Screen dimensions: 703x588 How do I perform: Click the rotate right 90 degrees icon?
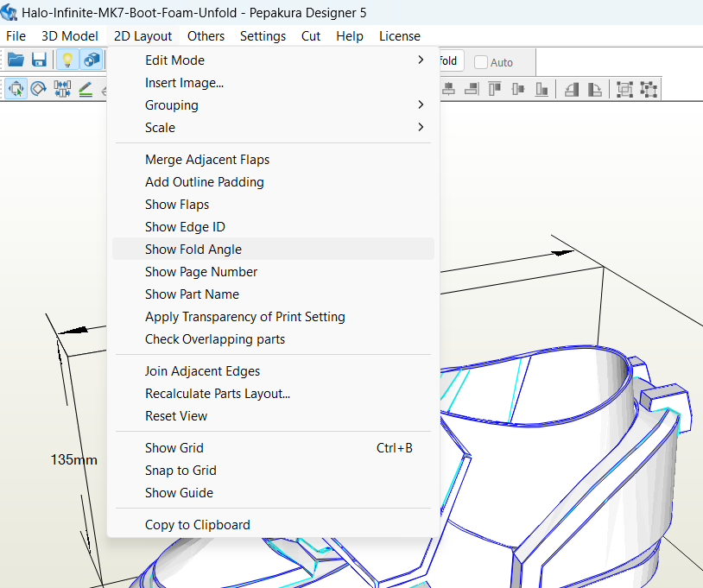(x=594, y=89)
